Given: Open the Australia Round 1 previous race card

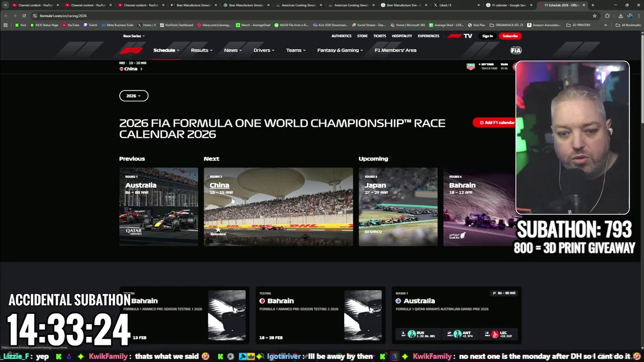Looking at the screenshot, I should [x=158, y=207].
